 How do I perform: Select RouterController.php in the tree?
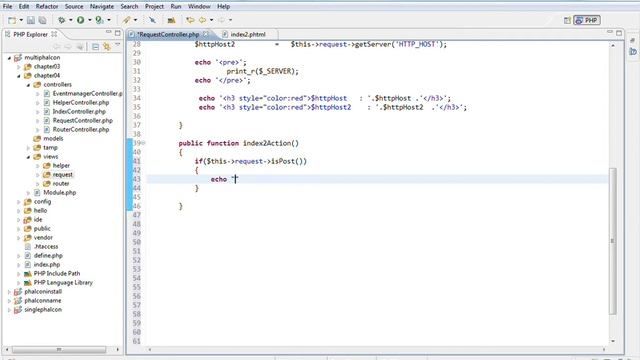point(81,130)
